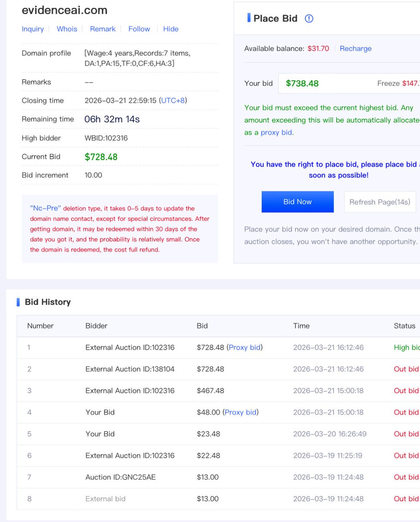
Task: Click the Bid History heading
Action: pos(47,302)
